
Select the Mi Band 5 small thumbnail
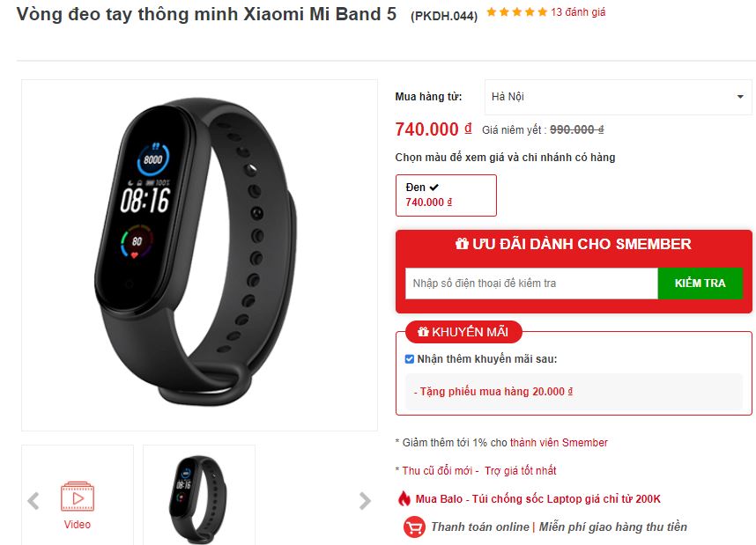click(x=199, y=497)
